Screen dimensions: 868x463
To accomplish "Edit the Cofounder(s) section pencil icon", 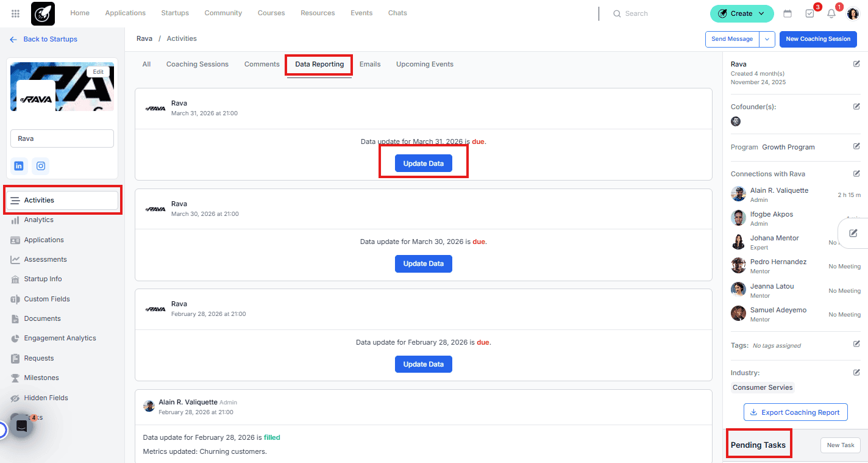I will click(856, 107).
